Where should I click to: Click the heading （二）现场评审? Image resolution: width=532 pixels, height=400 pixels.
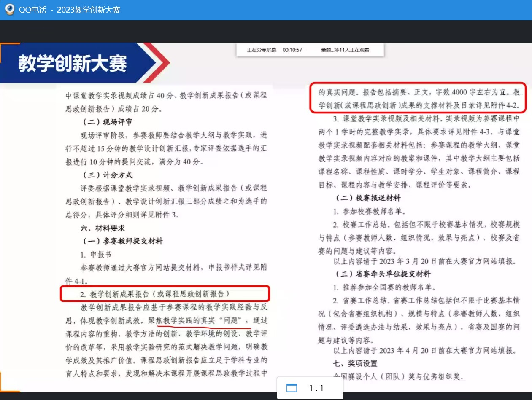click(107, 122)
